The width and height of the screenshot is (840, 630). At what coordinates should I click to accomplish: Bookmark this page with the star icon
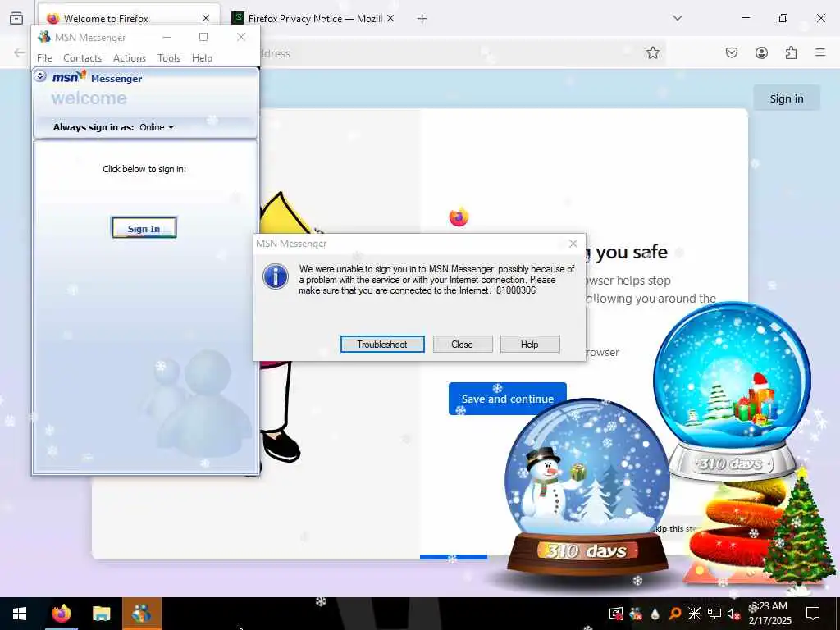coord(652,52)
